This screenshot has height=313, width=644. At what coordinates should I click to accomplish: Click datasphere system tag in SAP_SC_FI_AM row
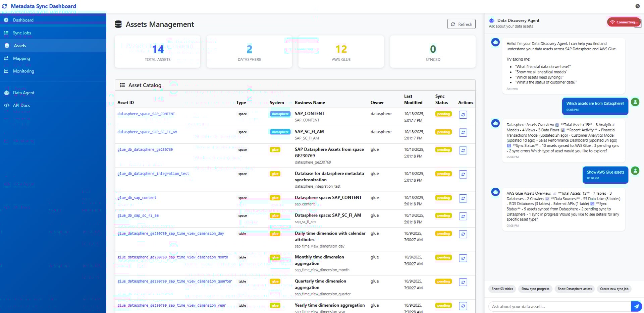pos(280,132)
